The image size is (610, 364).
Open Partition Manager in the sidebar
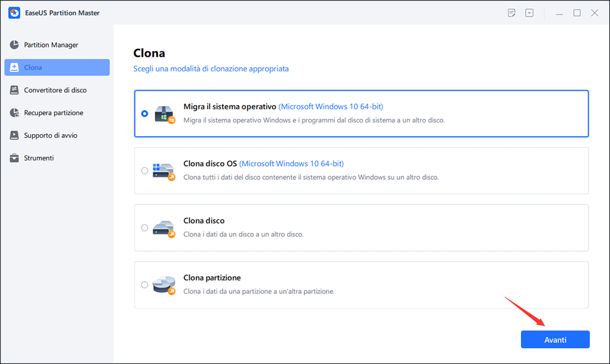click(x=57, y=45)
